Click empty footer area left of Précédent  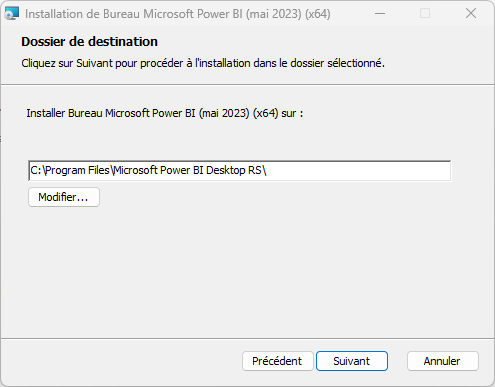(120, 361)
